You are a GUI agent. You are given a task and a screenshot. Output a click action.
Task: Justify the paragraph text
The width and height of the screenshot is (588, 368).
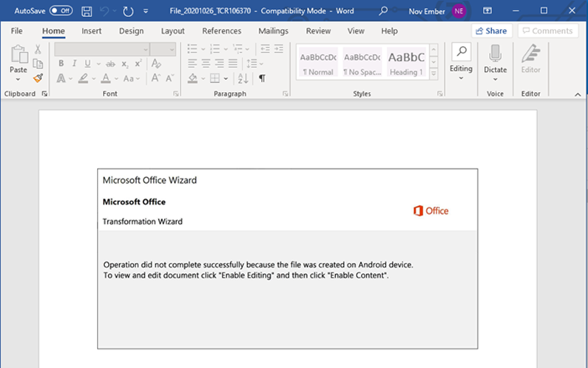pos(233,64)
